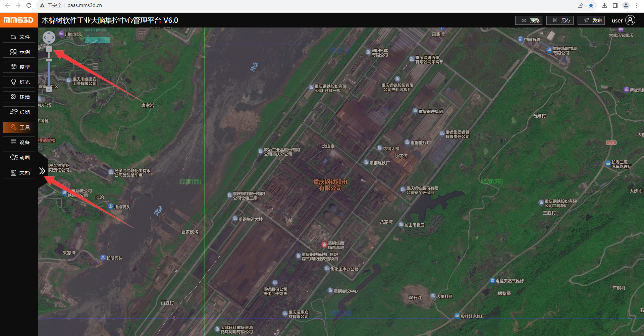Click the 重庆钢铁集团 marker icon
Screen dimensions: 644x336
click(415, 111)
